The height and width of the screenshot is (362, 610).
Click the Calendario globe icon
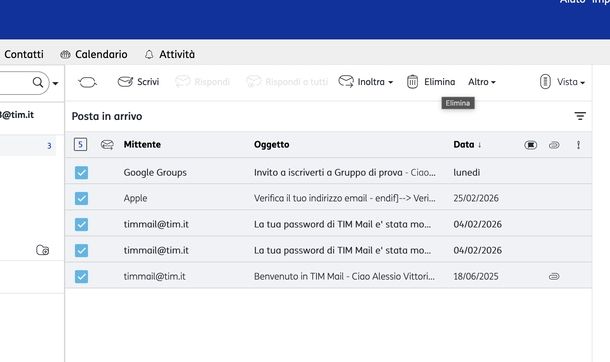[x=65, y=54]
